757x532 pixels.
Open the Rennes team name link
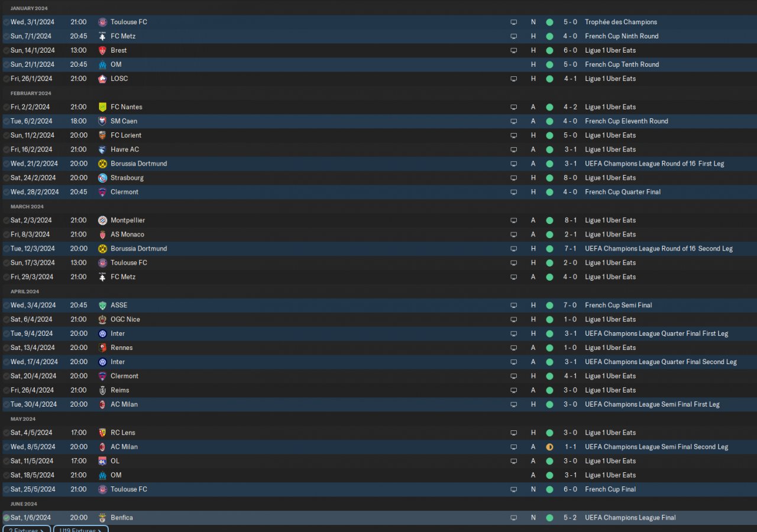(x=122, y=348)
